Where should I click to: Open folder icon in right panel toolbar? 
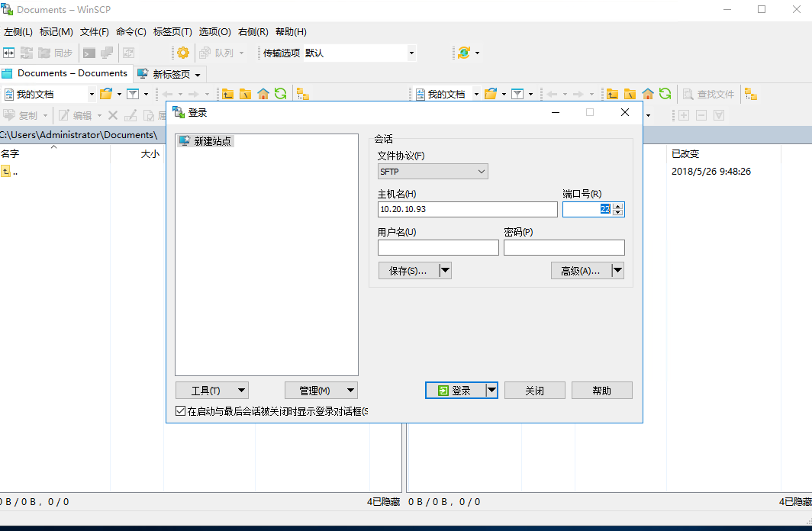[491, 94]
